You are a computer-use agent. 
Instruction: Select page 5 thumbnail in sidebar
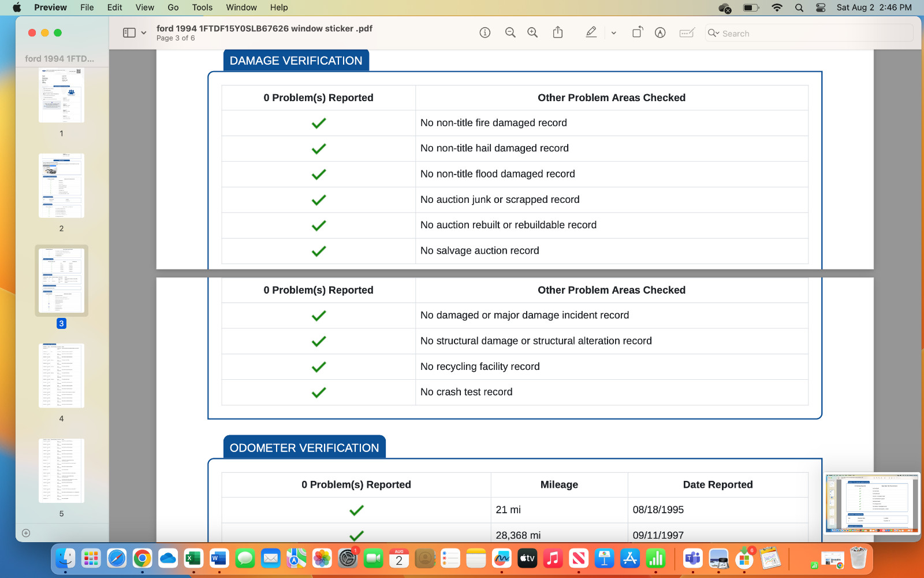pyautogui.click(x=61, y=470)
